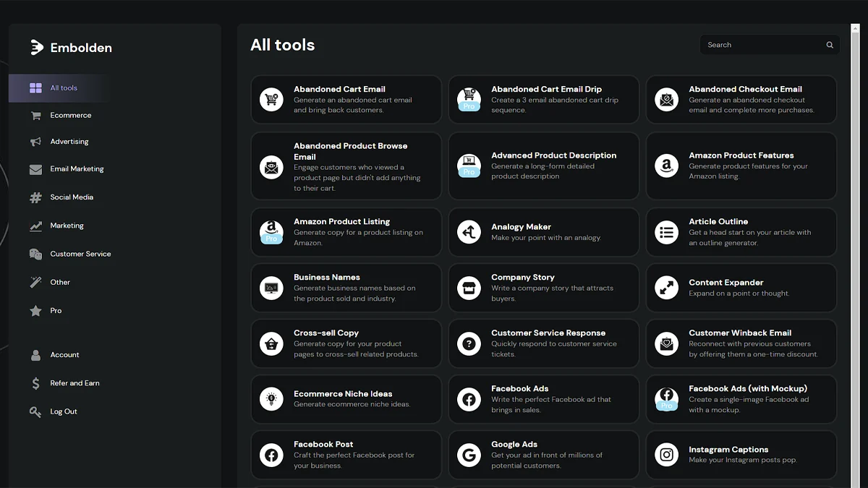The image size is (868, 488).
Task: Click the Instagram icon on Instagram Captions card
Action: 666,455
